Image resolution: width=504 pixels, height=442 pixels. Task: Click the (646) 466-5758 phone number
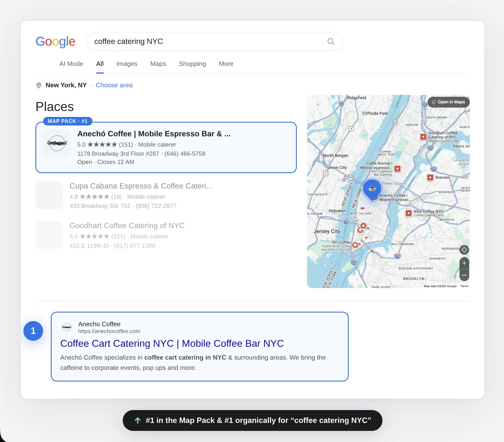(185, 154)
